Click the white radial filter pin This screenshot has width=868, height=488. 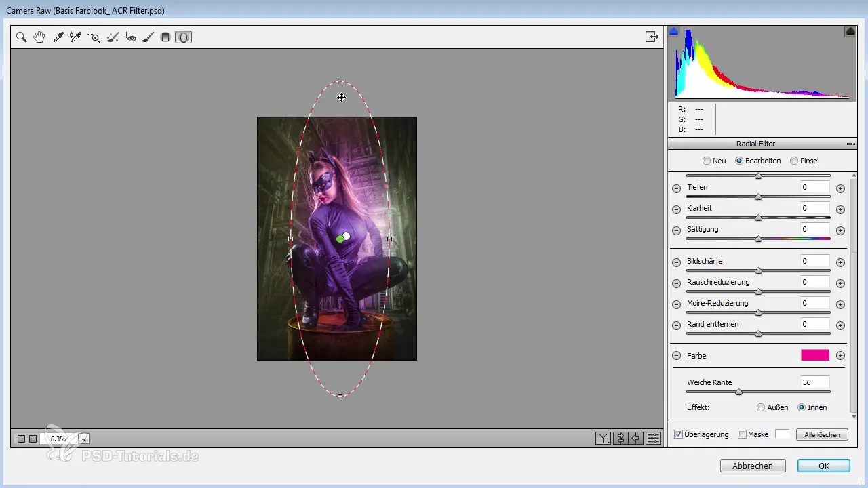pos(347,236)
